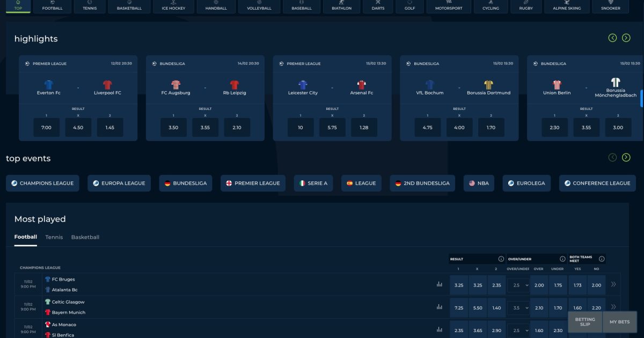
Task: Open the Handball sport category
Action: point(216,6)
